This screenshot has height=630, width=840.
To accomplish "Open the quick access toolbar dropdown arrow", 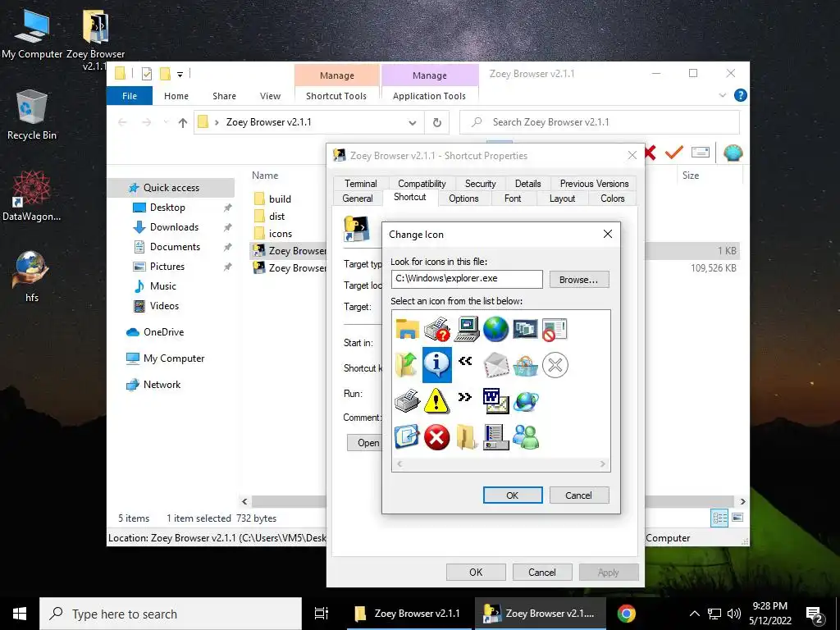I will click(x=180, y=75).
